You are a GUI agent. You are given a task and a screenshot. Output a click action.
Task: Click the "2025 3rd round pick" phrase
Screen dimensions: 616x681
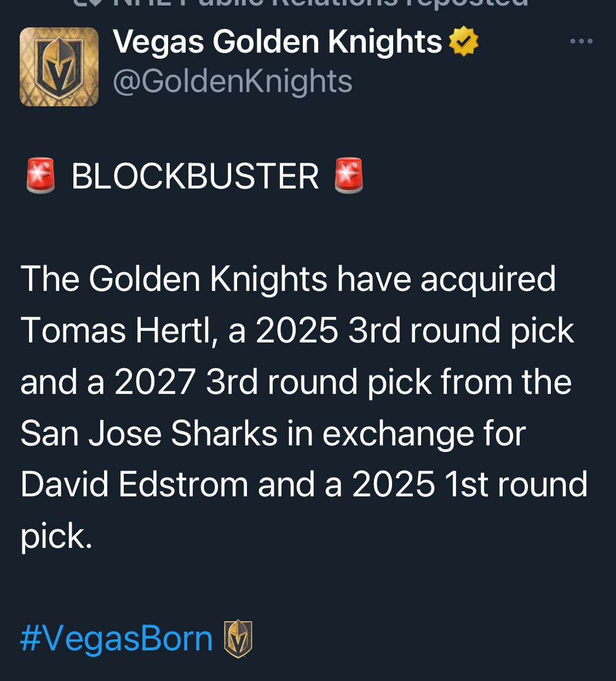415,331
